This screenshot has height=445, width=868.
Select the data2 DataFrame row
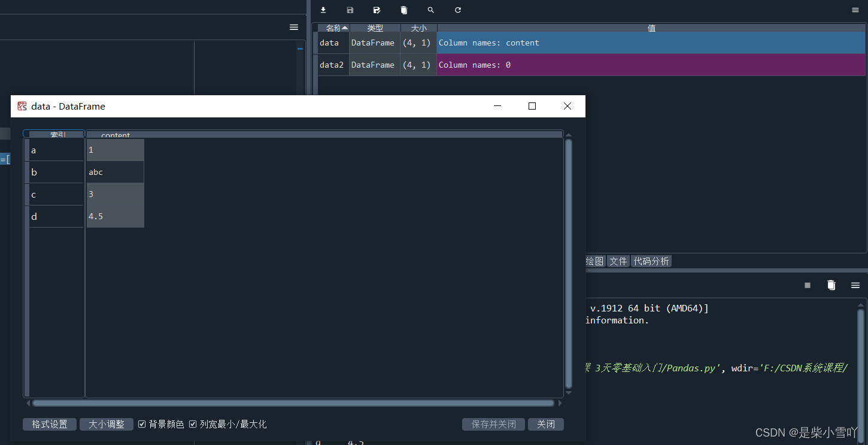pyautogui.click(x=332, y=65)
